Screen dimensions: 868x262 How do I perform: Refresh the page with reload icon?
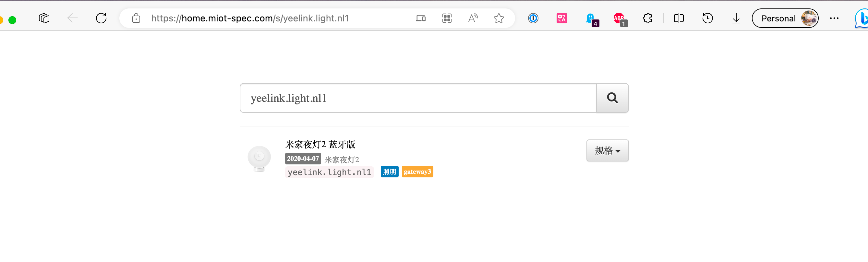coord(101,18)
